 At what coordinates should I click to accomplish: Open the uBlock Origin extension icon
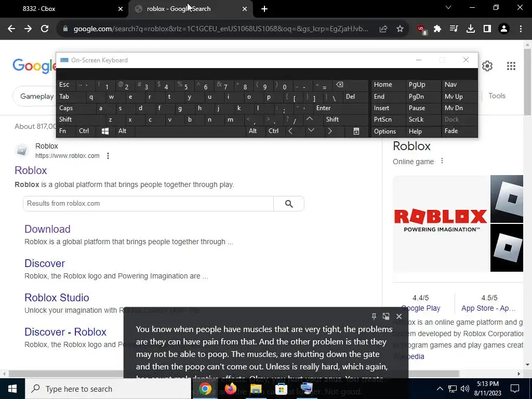pos(422,30)
